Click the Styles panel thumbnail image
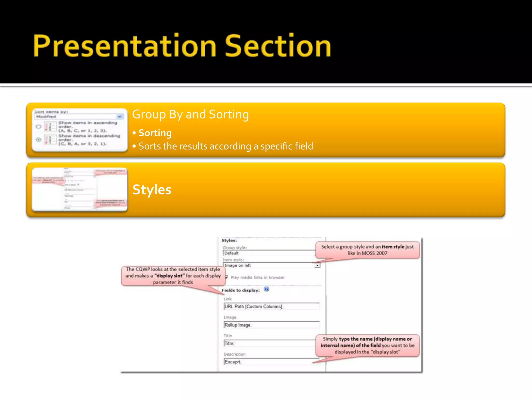532x399 pixels. pyautogui.click(x=79, y=189)
